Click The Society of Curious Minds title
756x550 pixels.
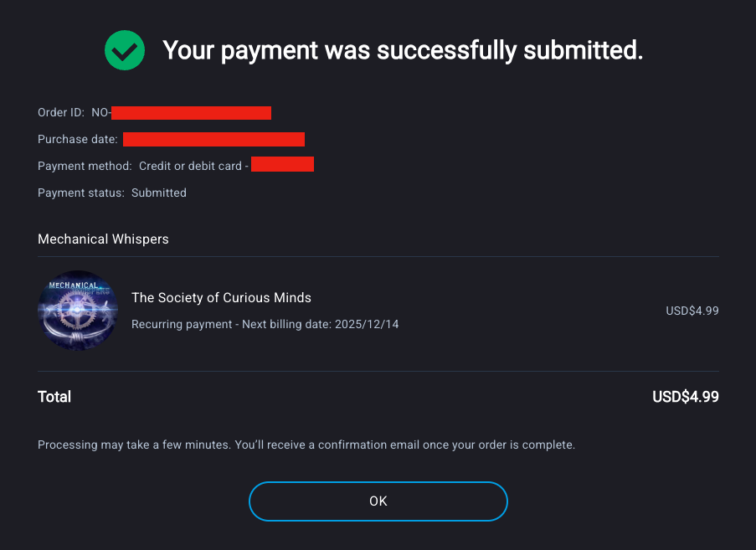point(221,298)
